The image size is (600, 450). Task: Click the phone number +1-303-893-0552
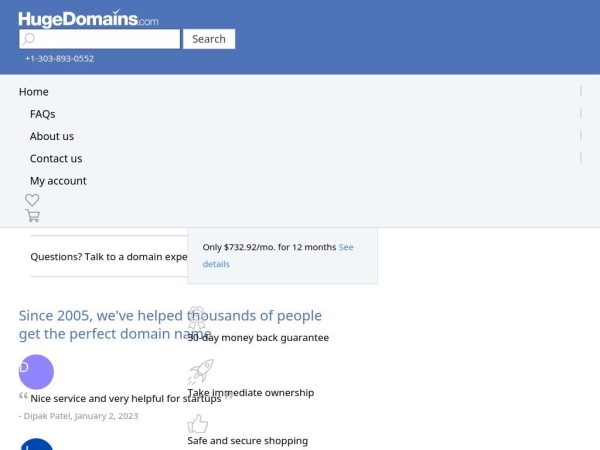pos(59,59)
